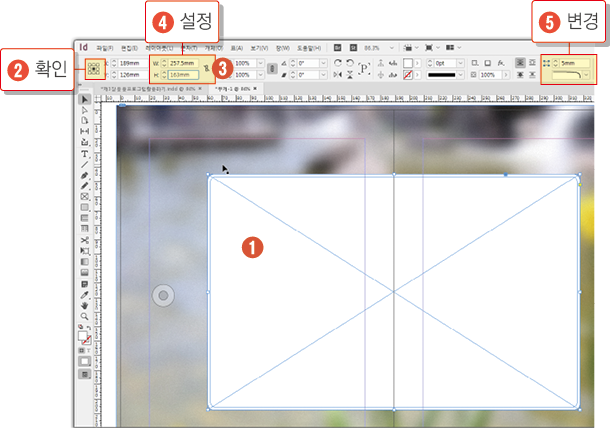Click the corner size 5mm field
The width and height of the screenshot is (610, 428).
[x=575, y=63]
